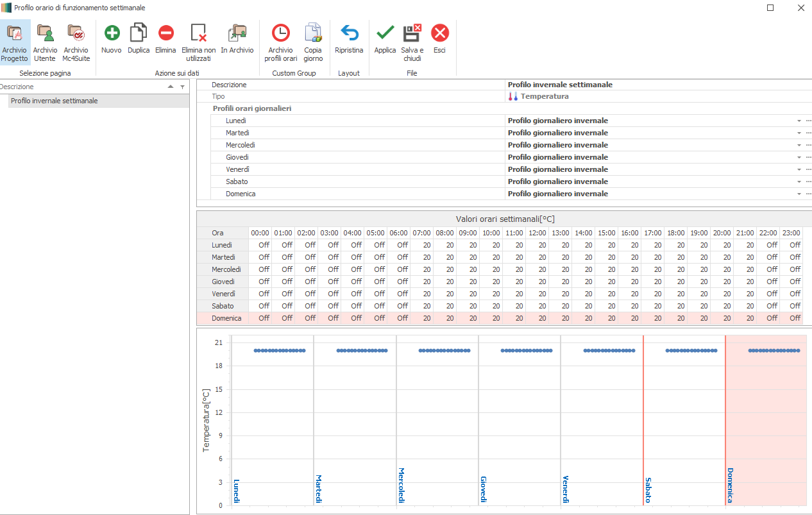The image size is (812, 515).
Task: Click Elimina non utilizzati icon
Action: coord(198,33)
